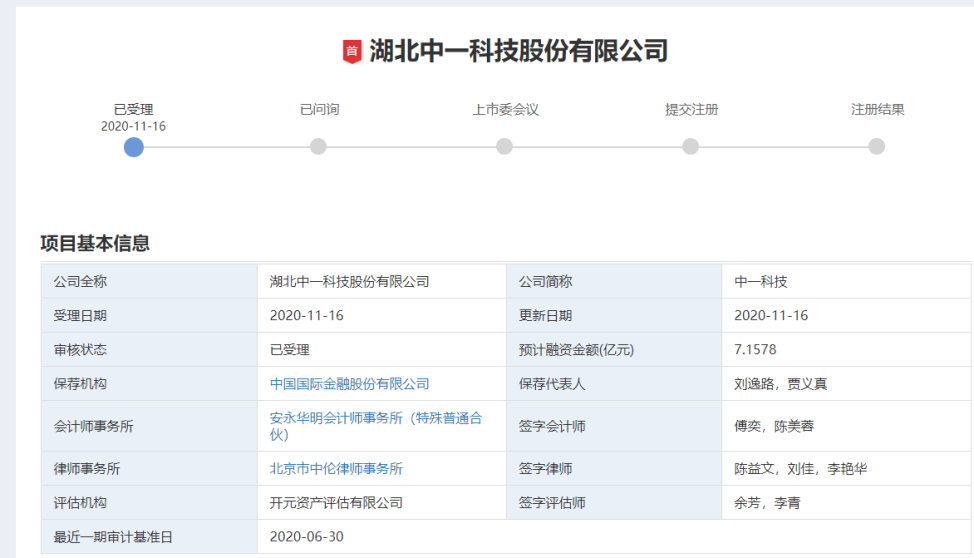Select the 注册结果 progress step marker
974x558 pixels.
[876, 147]
